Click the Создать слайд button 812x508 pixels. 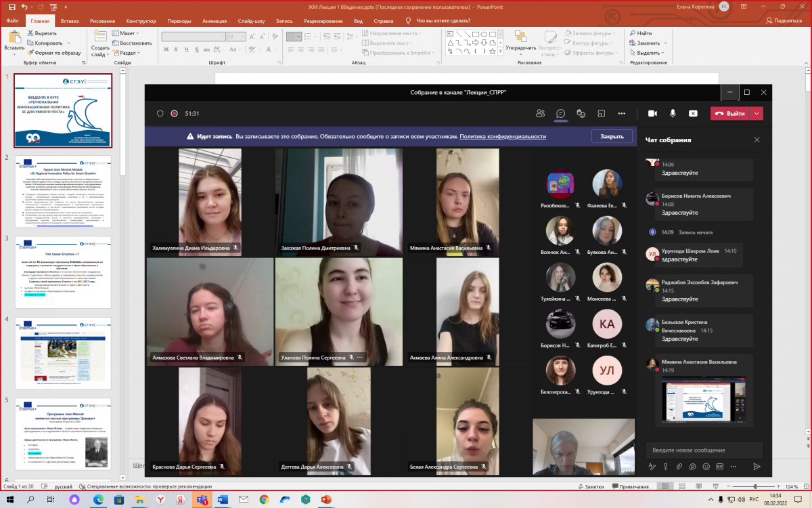click(99, 42)
